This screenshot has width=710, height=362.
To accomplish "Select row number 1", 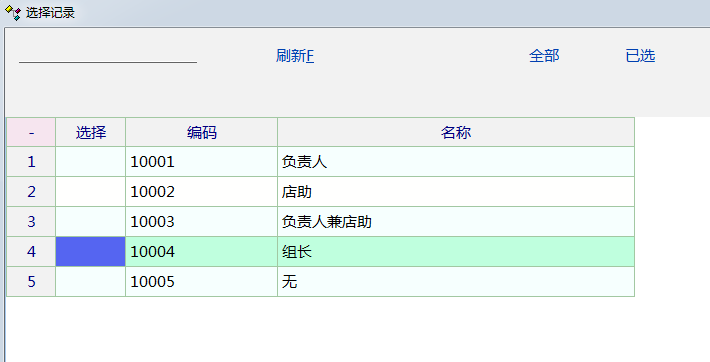I will click(31, 162).
